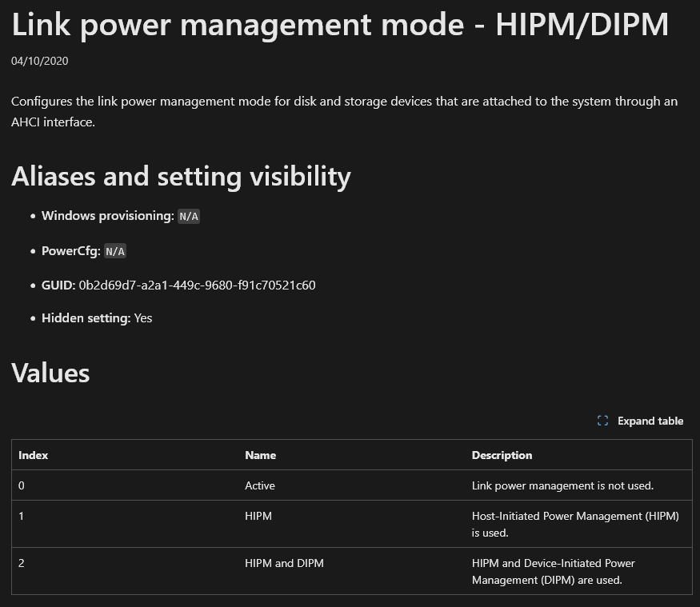Click the expand table brackets icon
This screenshot has height=607, width=700.
tap(602, 421)
